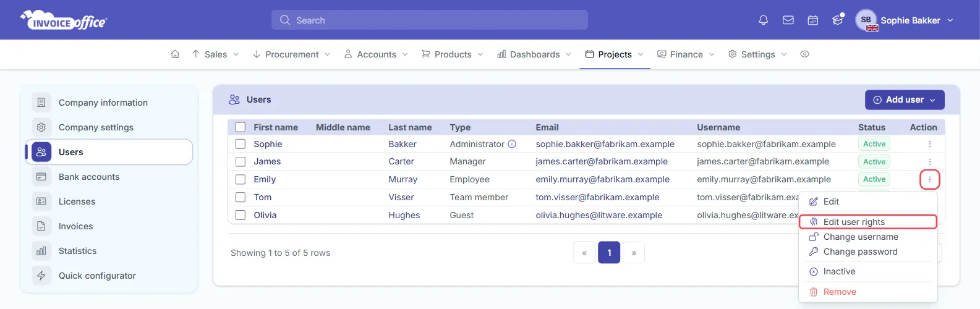Click the last name Murray
This screenshot has width=980, height=309.
403,179
